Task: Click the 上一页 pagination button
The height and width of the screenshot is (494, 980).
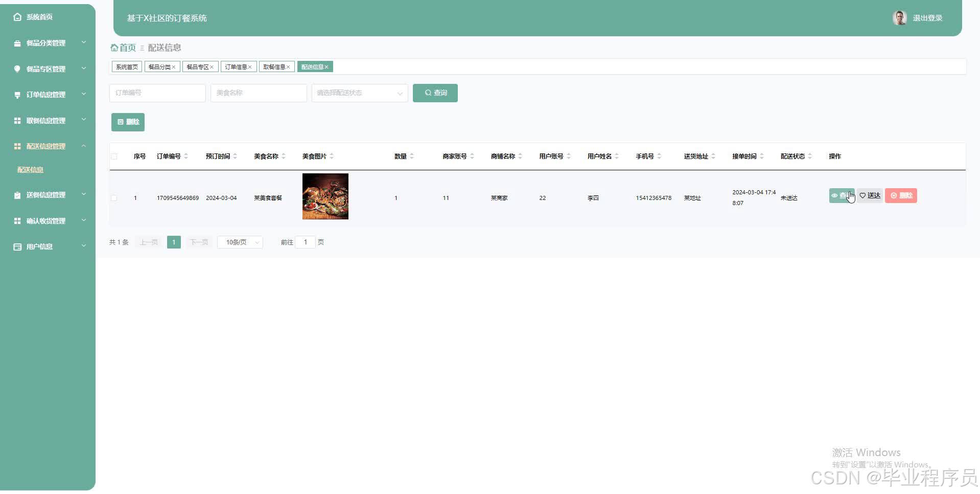Action: [x=149, y=242]
